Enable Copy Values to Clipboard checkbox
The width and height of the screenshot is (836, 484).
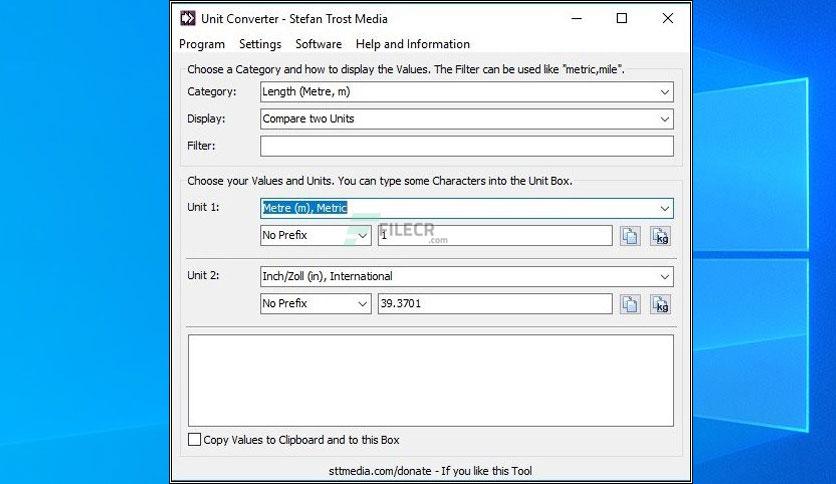tap(195, 440)
